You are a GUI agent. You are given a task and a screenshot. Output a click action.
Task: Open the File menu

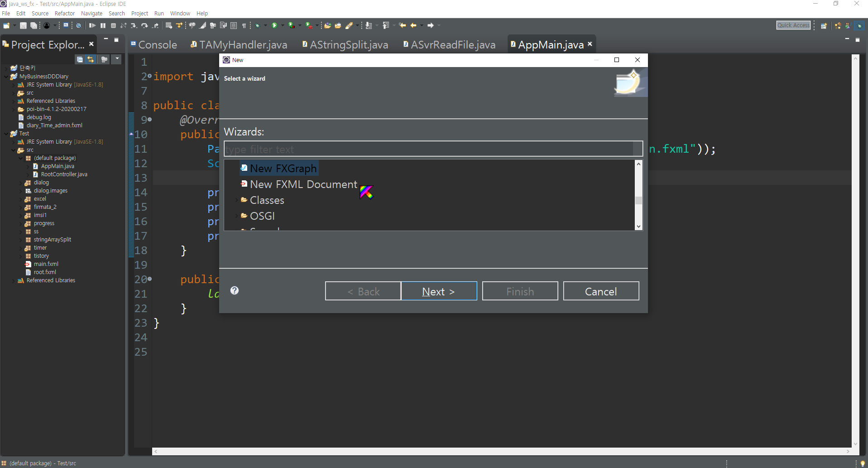[x=6, y=13]
